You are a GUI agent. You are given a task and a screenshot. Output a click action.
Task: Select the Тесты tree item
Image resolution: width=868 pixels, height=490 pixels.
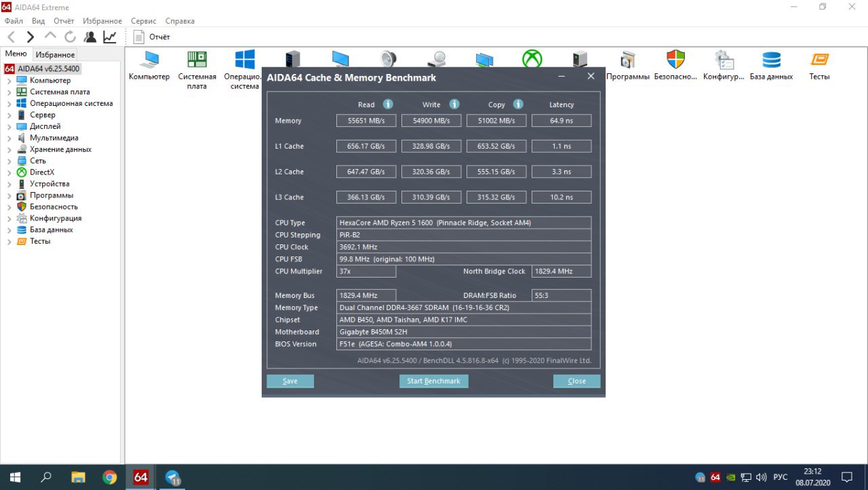(40, 242)
